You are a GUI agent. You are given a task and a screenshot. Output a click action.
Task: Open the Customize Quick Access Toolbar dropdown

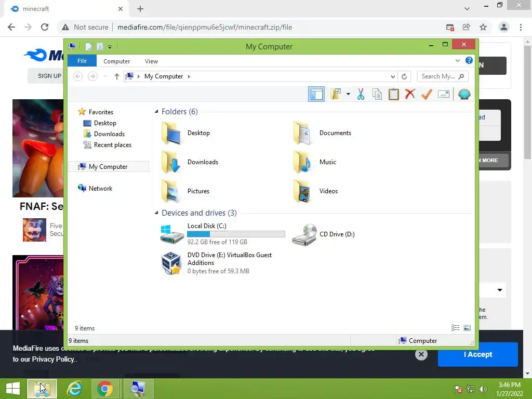[110, 47]
